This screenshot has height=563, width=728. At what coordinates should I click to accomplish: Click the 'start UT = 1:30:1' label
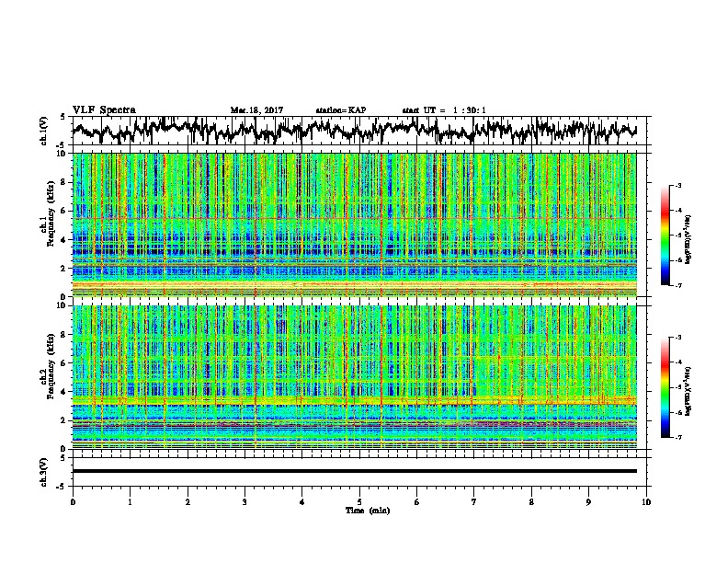coord(444,110)
